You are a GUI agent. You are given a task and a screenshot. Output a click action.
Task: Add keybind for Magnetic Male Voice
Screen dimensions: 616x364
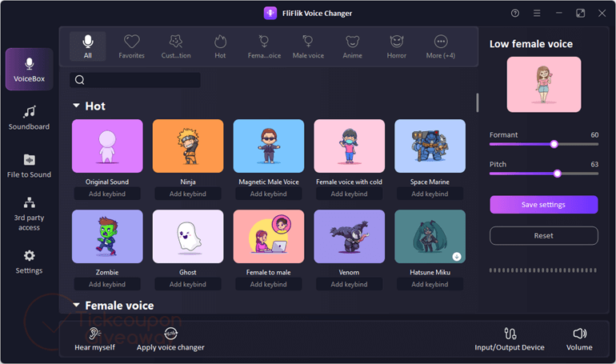coord(269,194)
